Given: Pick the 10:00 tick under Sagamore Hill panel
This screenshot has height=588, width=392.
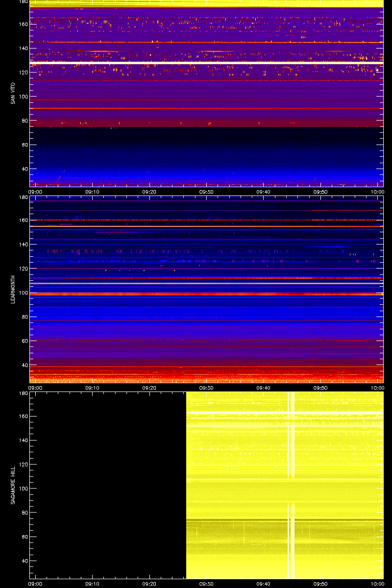Looking at the screenshot, I should pos(377,584).
